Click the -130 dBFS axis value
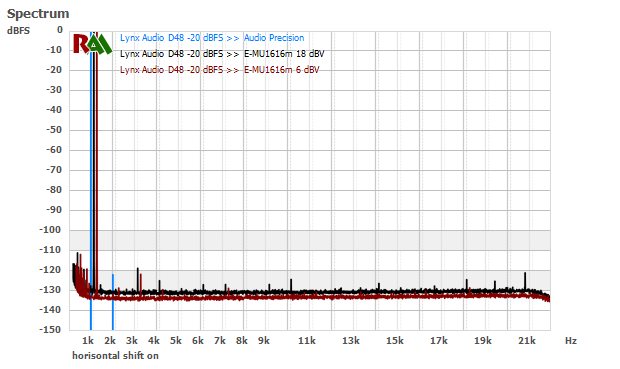Viewport: 620px width, 369px height. [50, 290]
